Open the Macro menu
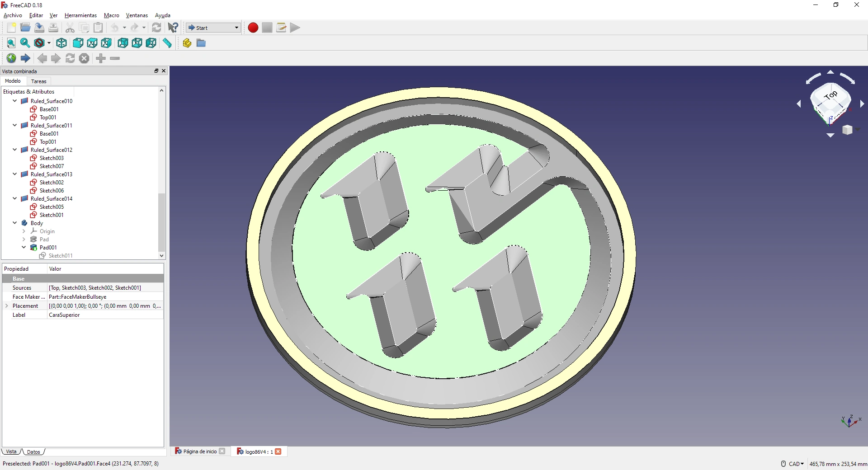The width and height of the screenshot is (868, 470). 112,15
